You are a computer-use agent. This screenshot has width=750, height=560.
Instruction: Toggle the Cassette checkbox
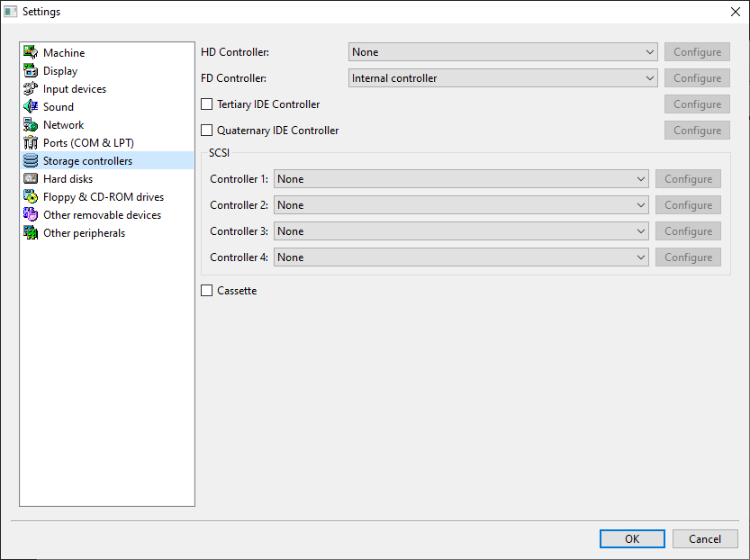207,291
